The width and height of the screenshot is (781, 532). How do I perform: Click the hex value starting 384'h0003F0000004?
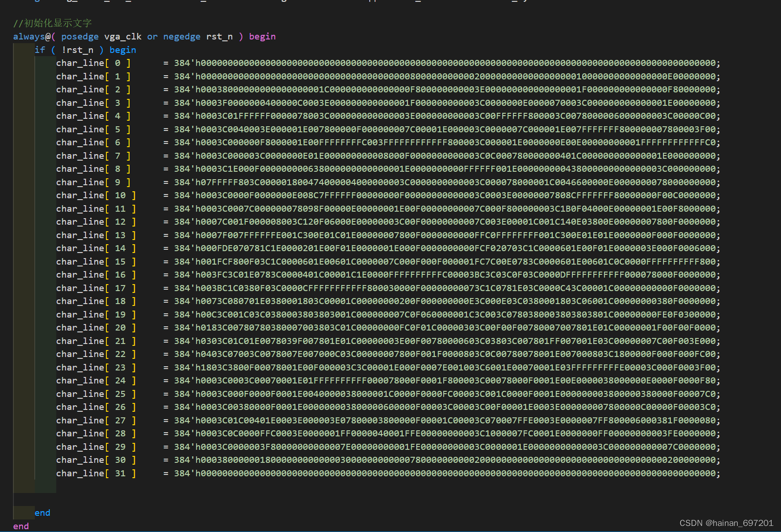click(x=445, y=103)
